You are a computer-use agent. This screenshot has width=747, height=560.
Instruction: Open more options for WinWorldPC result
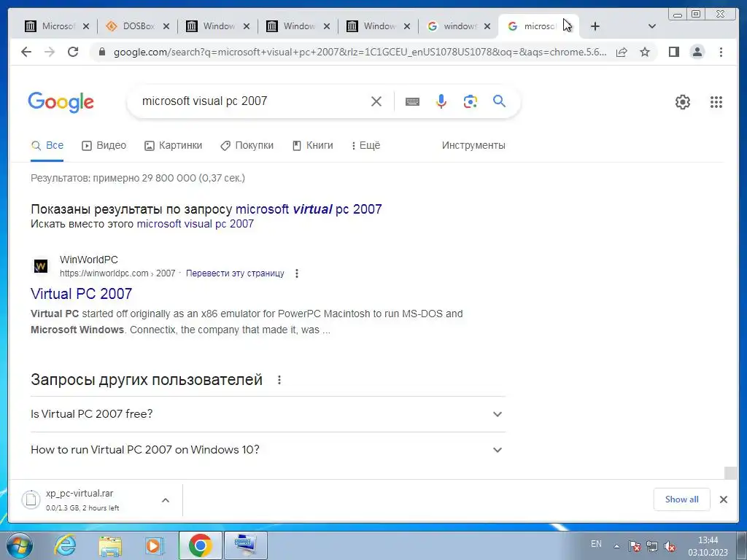coord(297,273)
